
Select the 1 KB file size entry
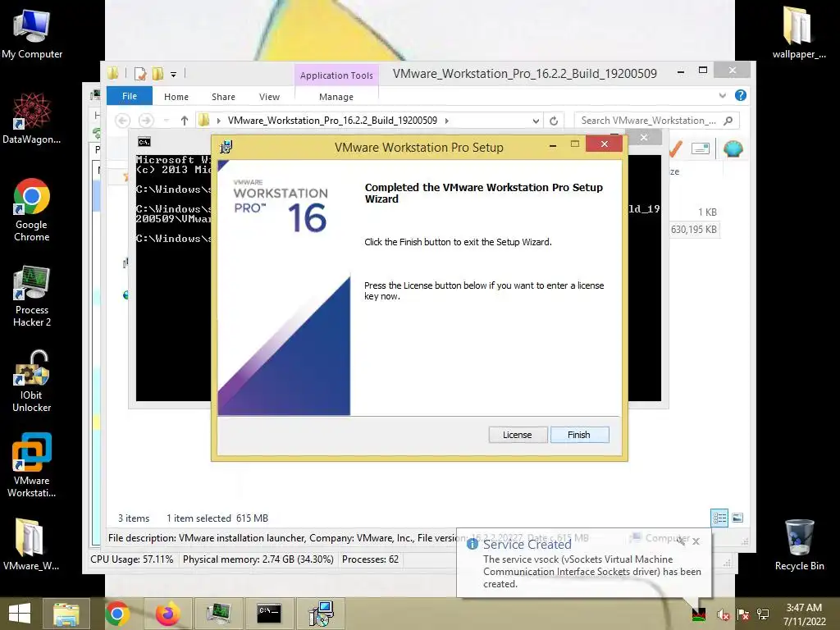[707, 212]
